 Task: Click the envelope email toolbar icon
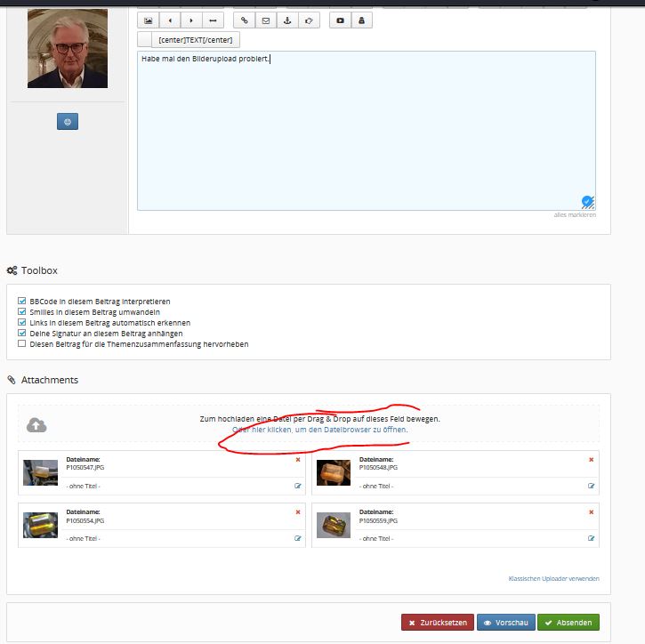[x=266, y=20]
